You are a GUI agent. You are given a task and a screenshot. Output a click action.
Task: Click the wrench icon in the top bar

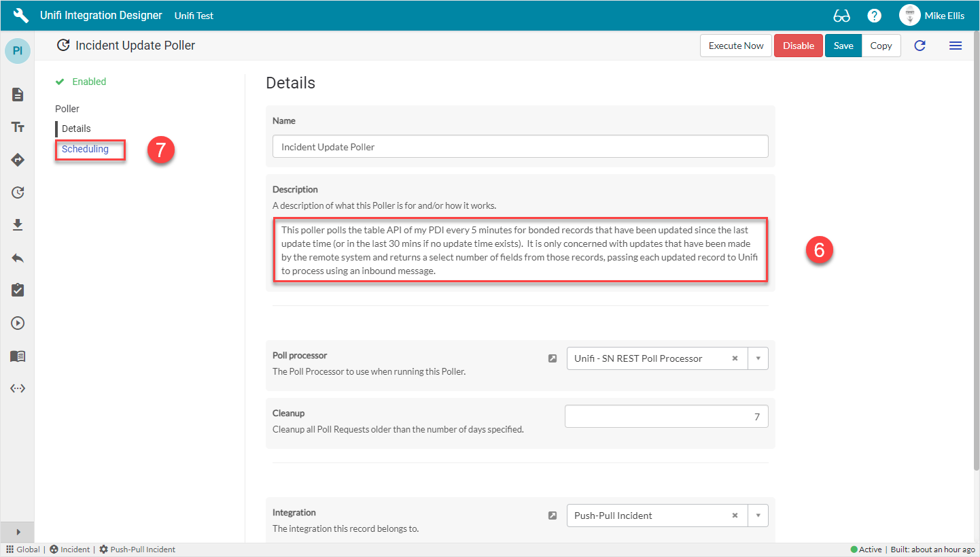pos(20,14)
